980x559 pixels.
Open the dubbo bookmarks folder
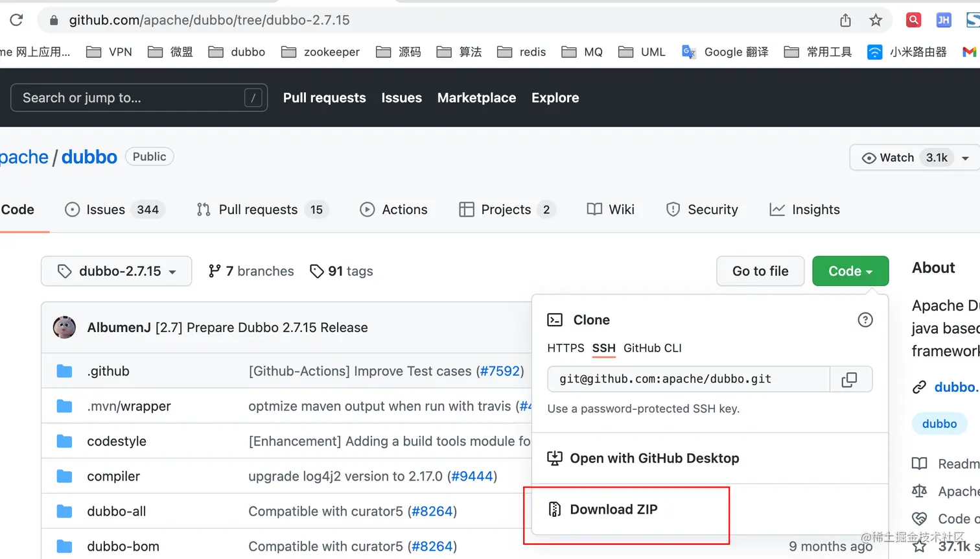click(x=237, y=52)
